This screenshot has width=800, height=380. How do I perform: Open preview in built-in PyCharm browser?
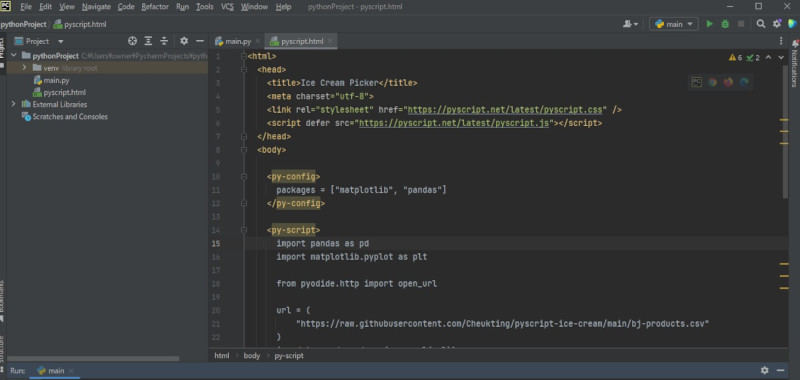click(x=696, y=82)
